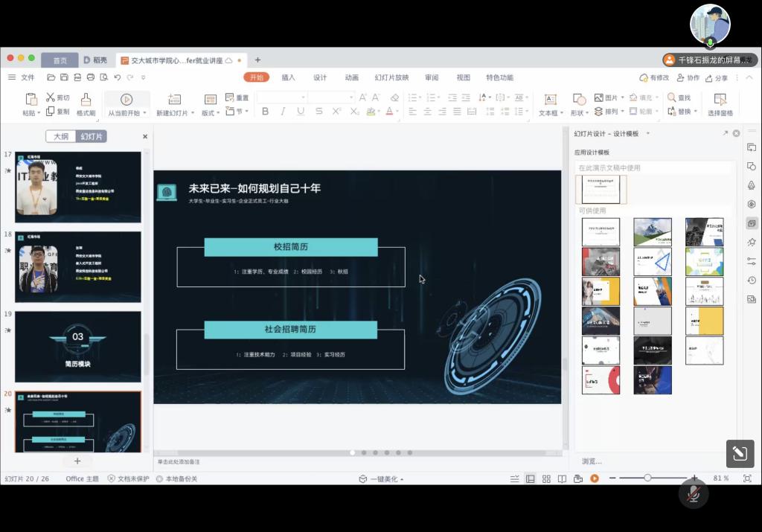
Task: Toggle Subscript formatting
Action: (355, 112)
